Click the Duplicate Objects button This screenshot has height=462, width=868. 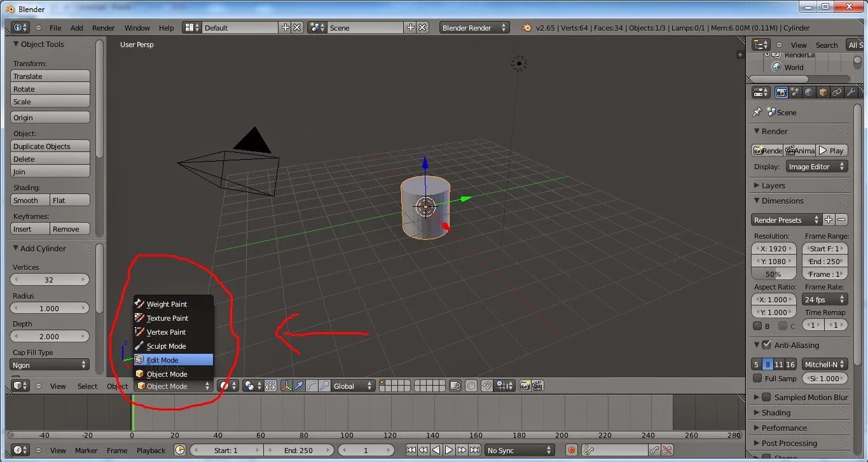click(x=50, y=146)
